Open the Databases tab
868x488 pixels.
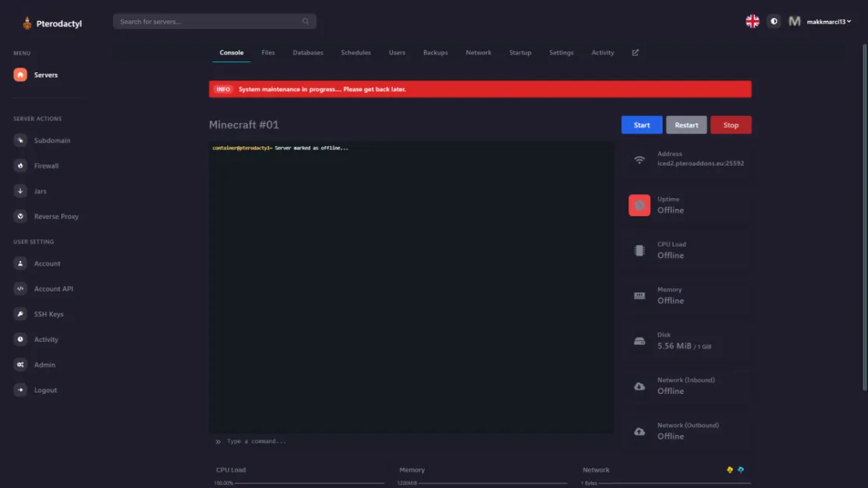click(308, 53)
